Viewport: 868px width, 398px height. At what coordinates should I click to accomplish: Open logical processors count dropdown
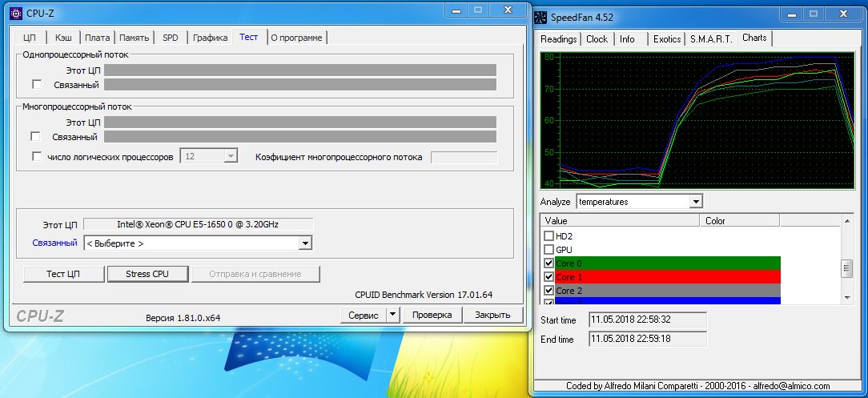231,156
